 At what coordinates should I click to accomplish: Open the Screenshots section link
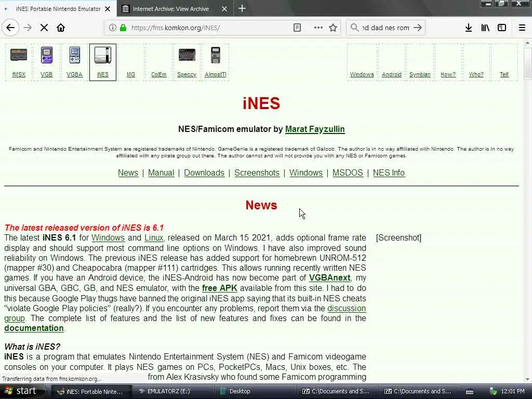point(257,172)
